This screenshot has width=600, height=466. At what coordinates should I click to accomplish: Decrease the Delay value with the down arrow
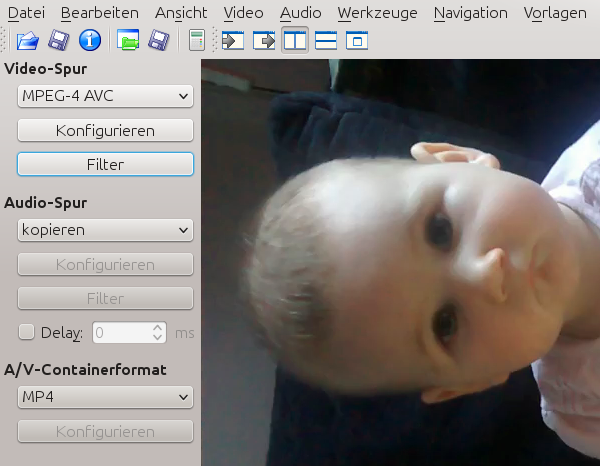click(x=158, y=337)
